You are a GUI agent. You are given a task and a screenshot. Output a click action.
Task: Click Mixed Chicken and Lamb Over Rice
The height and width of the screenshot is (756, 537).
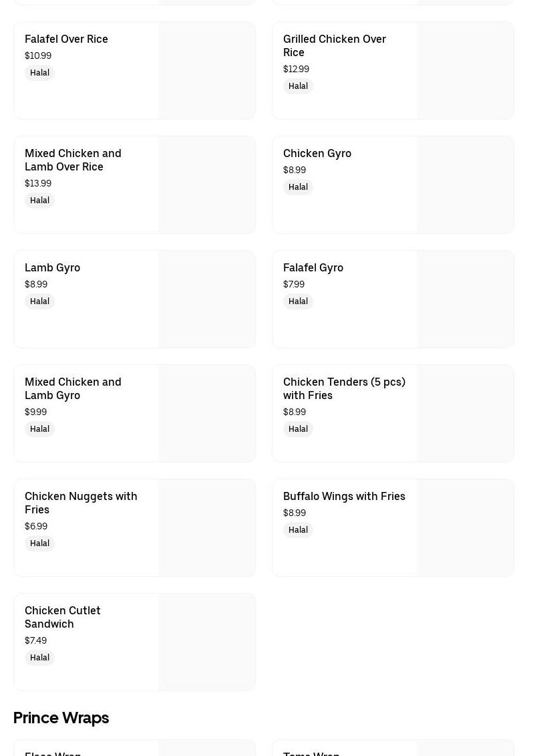73,160
